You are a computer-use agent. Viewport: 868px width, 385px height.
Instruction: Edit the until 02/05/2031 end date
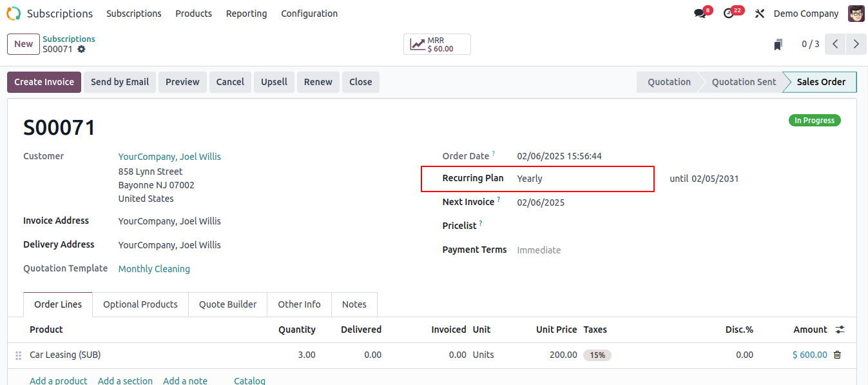tap(715, 179)
